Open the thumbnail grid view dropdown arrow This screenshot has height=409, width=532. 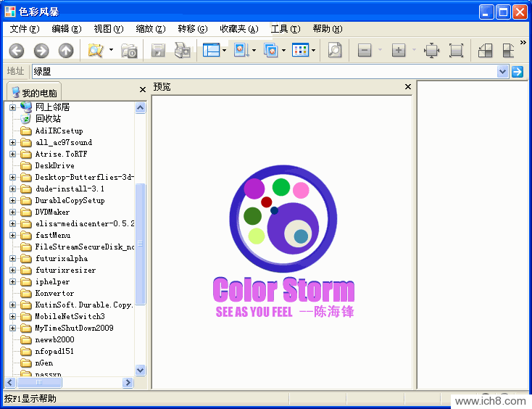(x=314, y=50)
